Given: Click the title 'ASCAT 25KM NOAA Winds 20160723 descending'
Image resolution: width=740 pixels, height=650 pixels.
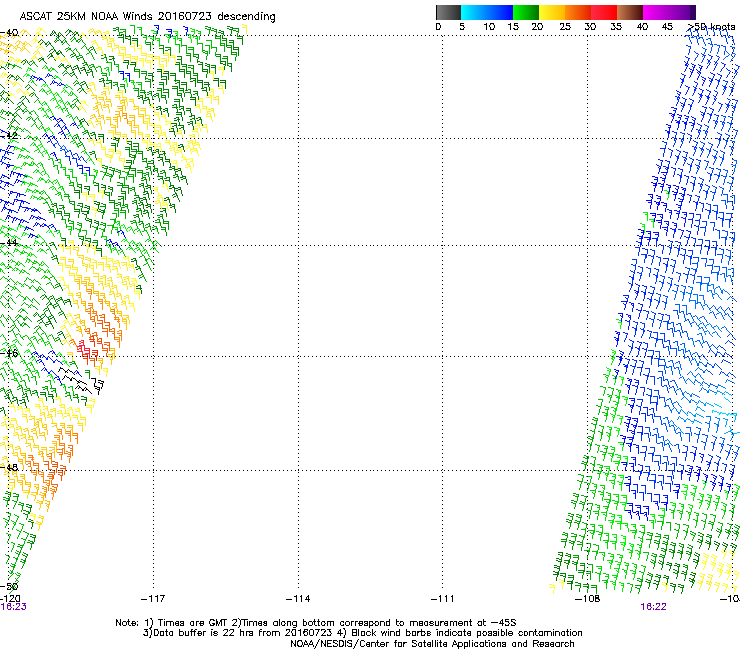Looking at the screenshot, I should (x=147, y=17).
